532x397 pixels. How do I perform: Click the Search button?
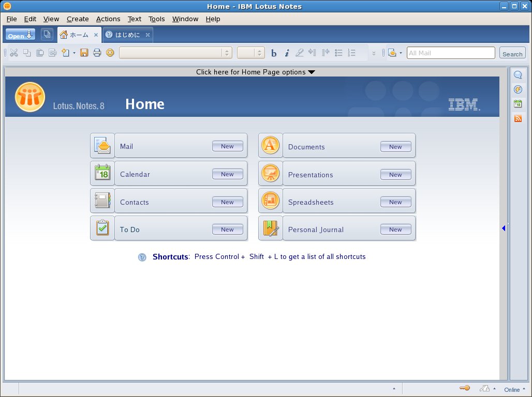click(x=512, y=54)
